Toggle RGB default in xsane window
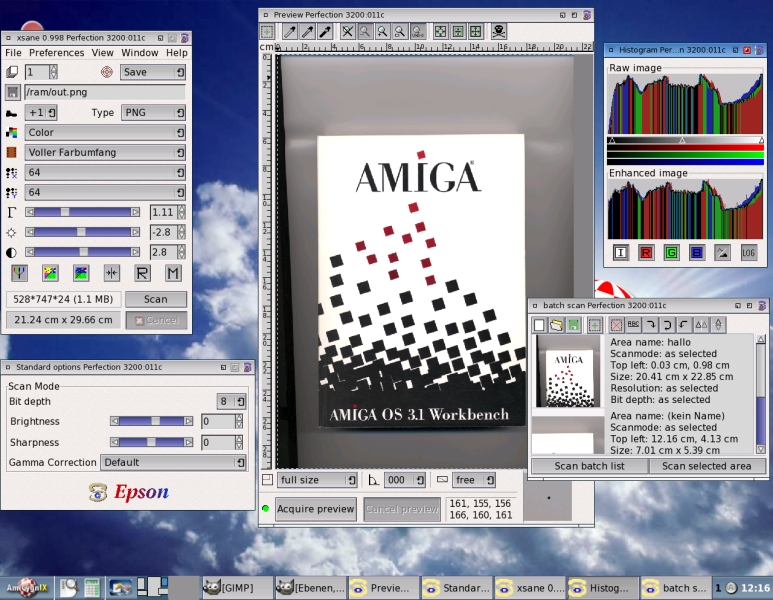This screenshot has height=600, width=773. click(20, 273)
